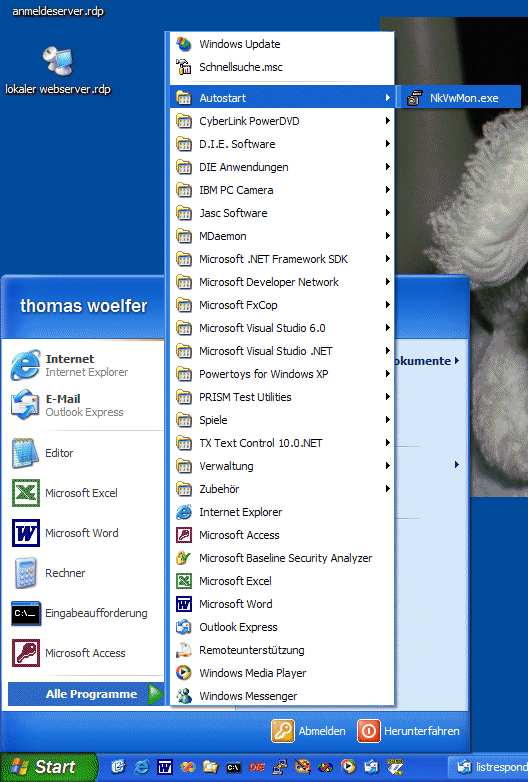Expand the Microsoft Developer Network folder
Viewport: 528px width, 782px height.
[282, 282]
